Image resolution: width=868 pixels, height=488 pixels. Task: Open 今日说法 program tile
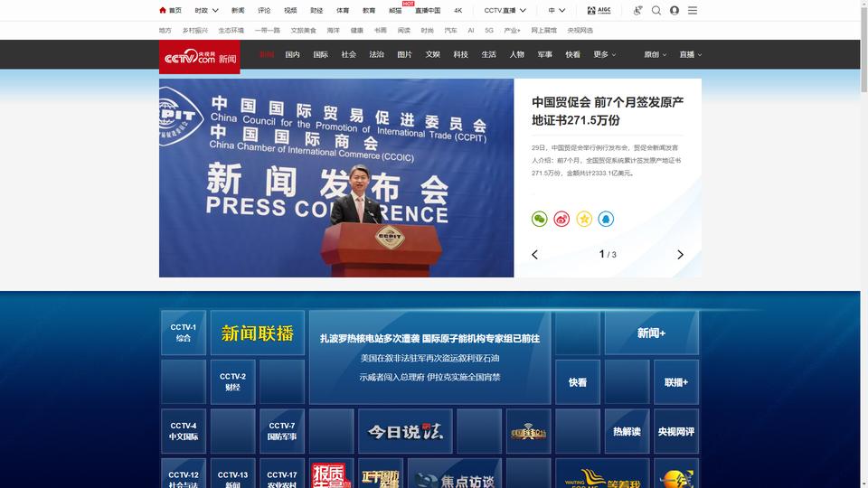pyautogui.click(x=405, y=432)
